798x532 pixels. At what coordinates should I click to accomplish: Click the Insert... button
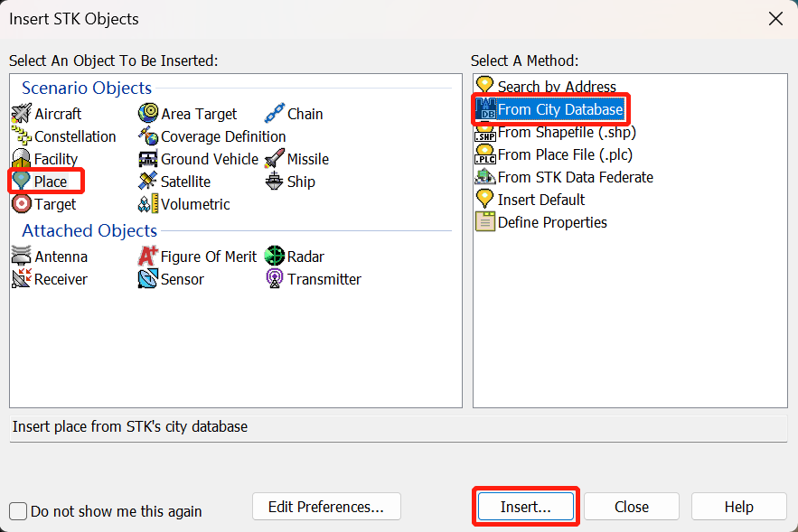pos(525,507)
